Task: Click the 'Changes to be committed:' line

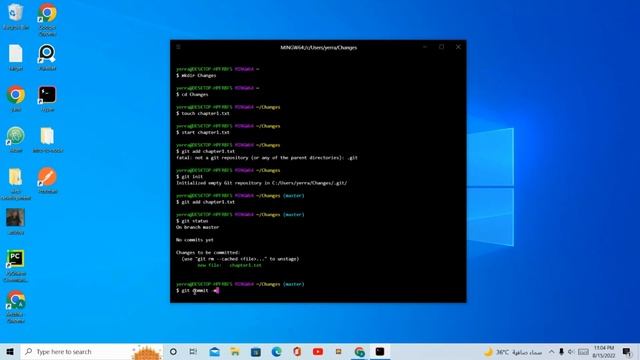Action: click(208, 253)
